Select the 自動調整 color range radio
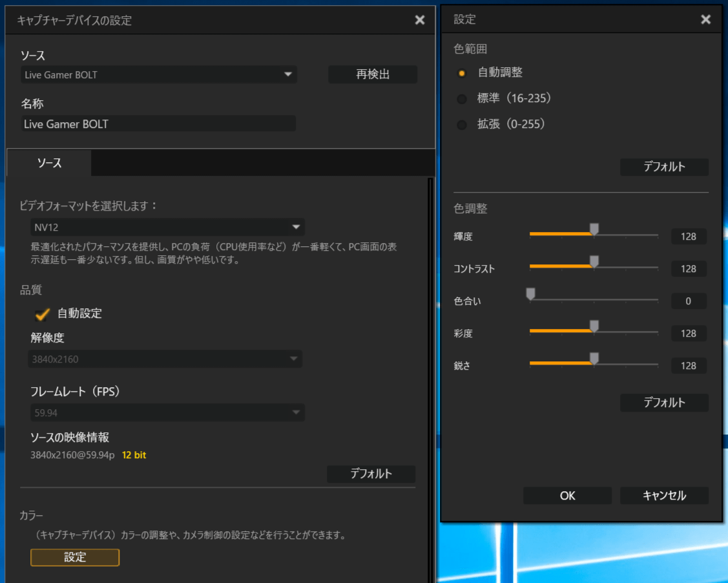The width and height of the screenshot is (728, 583). (x=461, y=73)
